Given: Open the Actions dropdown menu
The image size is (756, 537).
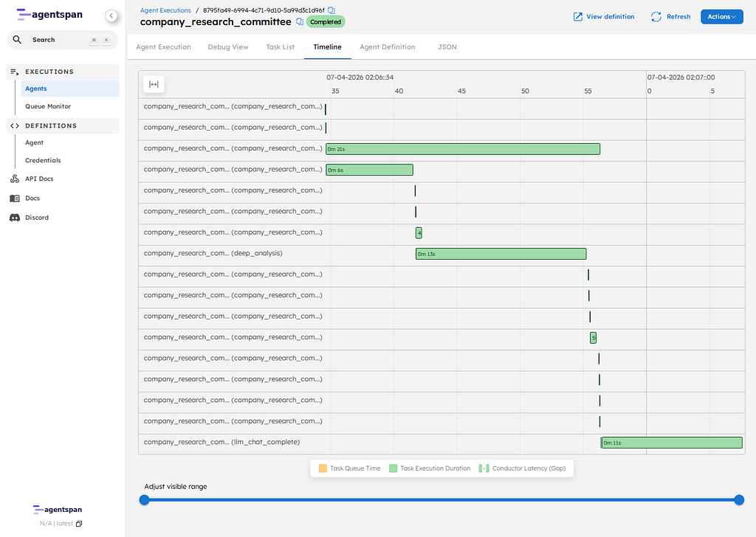Looking at the screenshot, I should pyautogui.click(x=721, y=16).
